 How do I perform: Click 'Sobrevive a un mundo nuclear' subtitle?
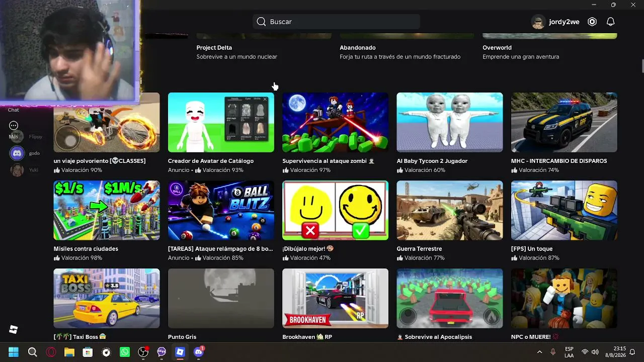coord(237,57)
